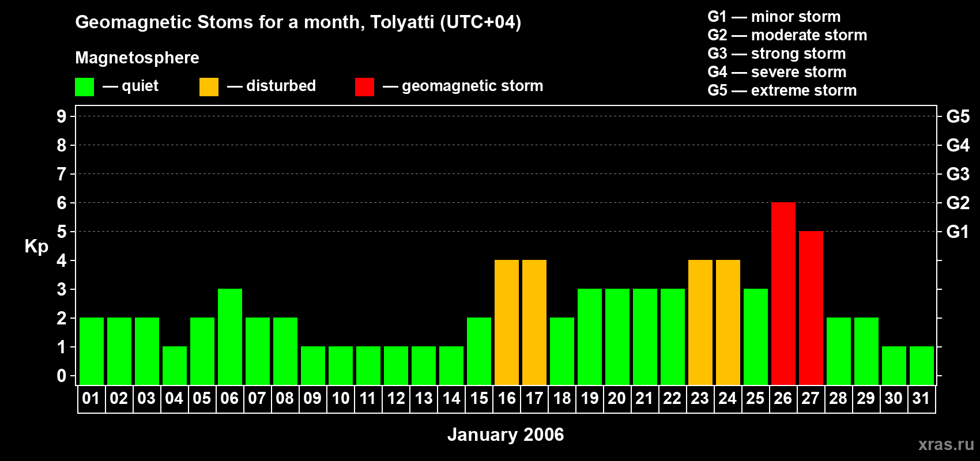Click the green bar for day 31

pos(922,366)
